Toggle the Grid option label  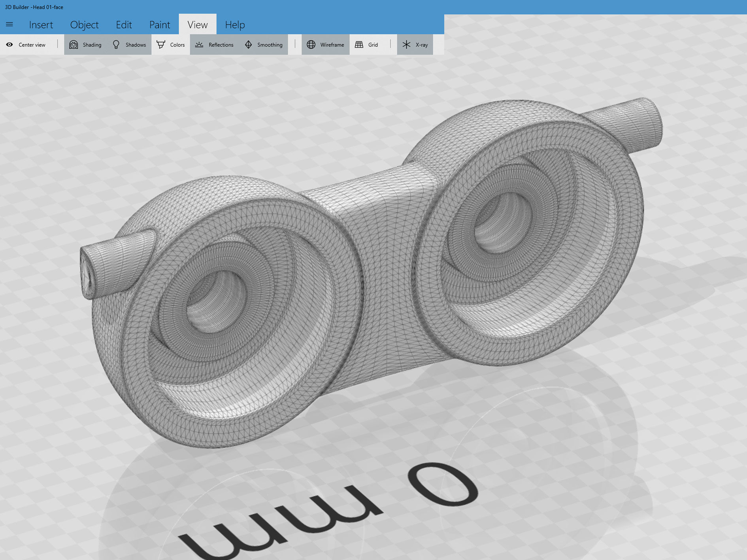click(373, 45)
